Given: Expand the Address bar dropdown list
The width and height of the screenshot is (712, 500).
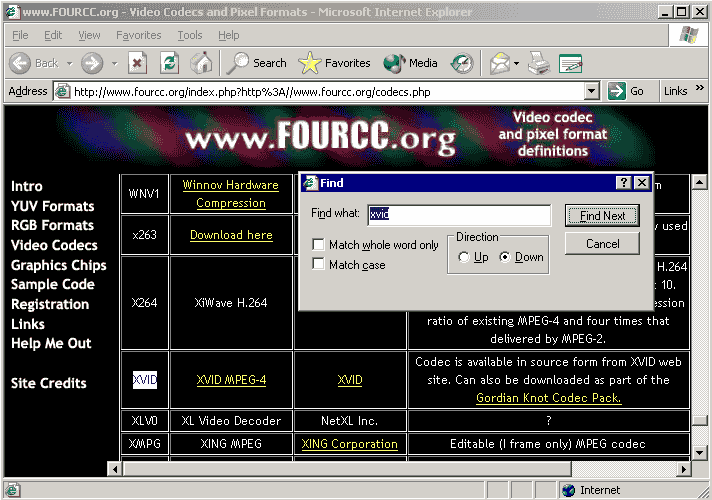Looking at the screenshot, I should tap(591, 91).
